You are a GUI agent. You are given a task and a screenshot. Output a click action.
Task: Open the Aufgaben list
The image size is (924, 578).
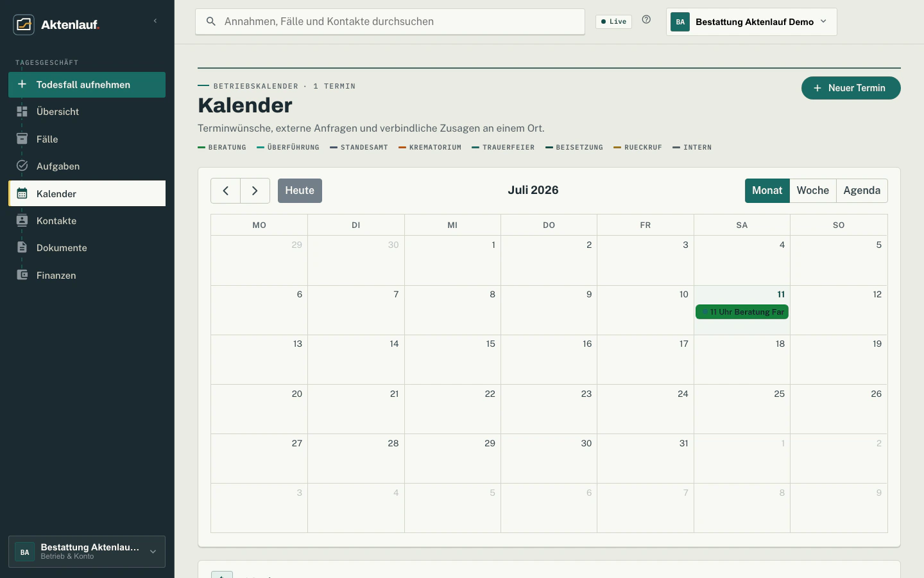[x=87, y=166]
